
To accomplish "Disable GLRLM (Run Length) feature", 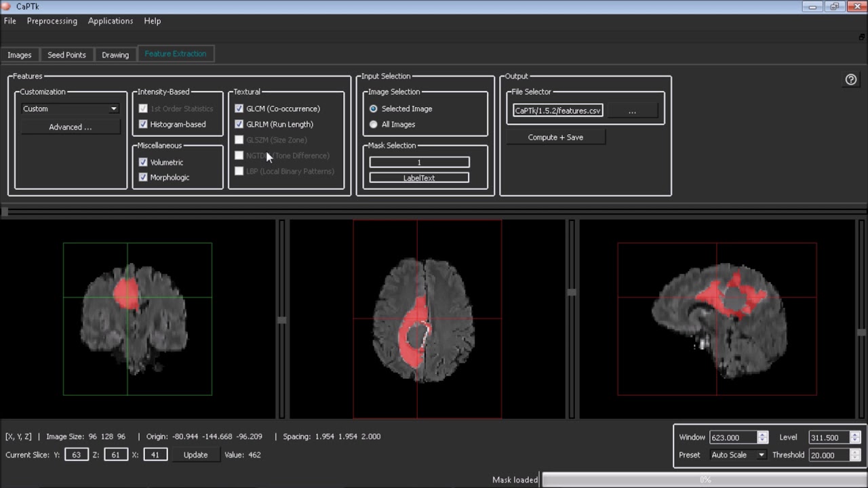I will coord(239,124).
